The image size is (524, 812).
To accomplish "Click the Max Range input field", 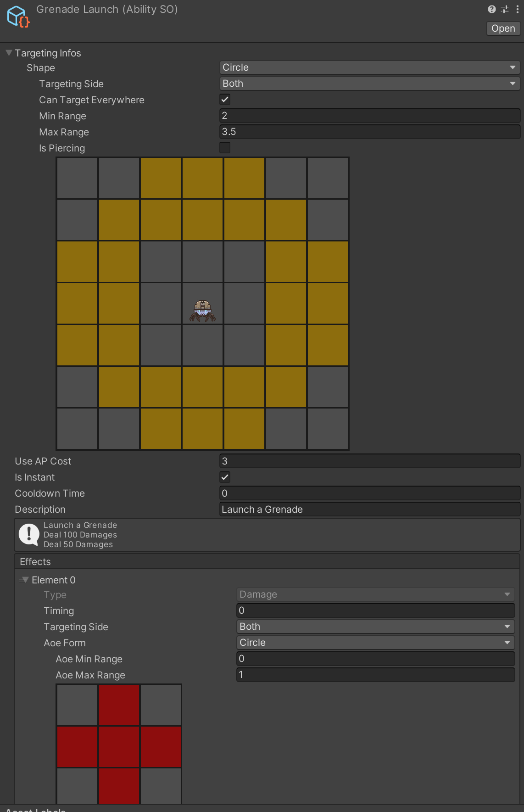I will tap(369, 132).
